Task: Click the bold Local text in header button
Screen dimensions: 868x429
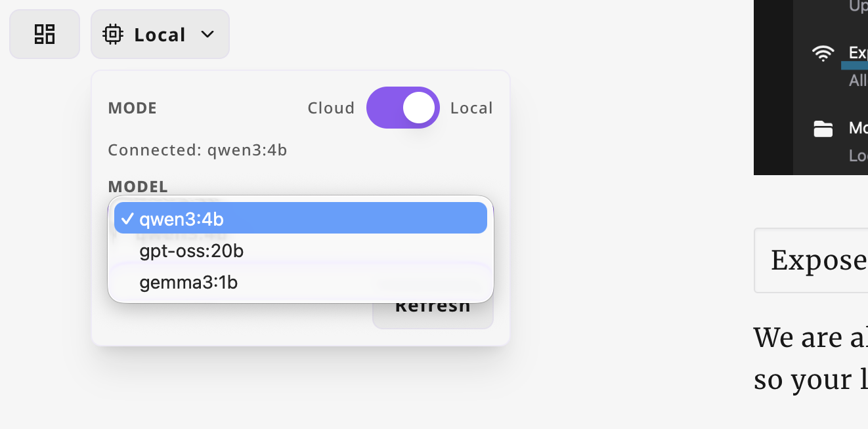Action: pos(160,34)
